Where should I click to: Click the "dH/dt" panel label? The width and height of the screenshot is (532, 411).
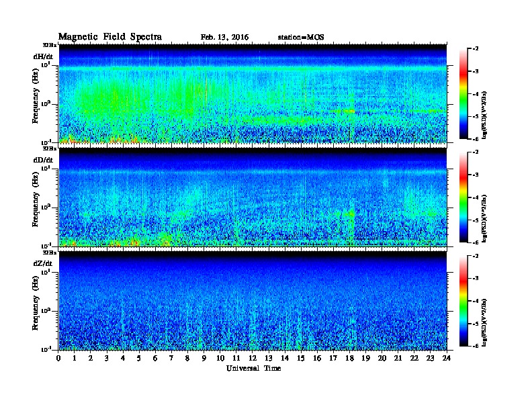click(43, 56)
